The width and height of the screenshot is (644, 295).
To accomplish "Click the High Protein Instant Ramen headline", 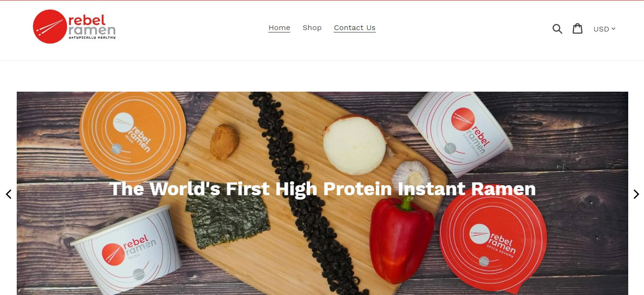I will point(322,189).
